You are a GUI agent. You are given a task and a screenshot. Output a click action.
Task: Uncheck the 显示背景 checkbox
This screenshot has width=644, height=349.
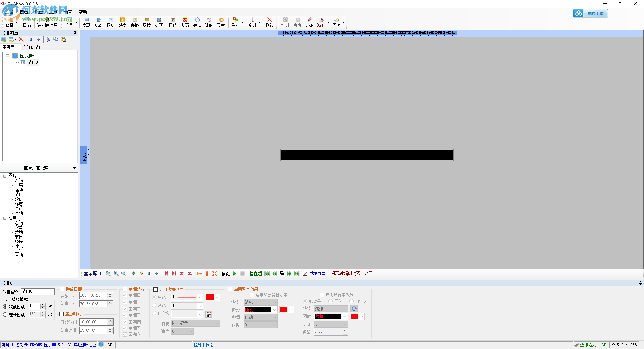click(x=305, y=273)
